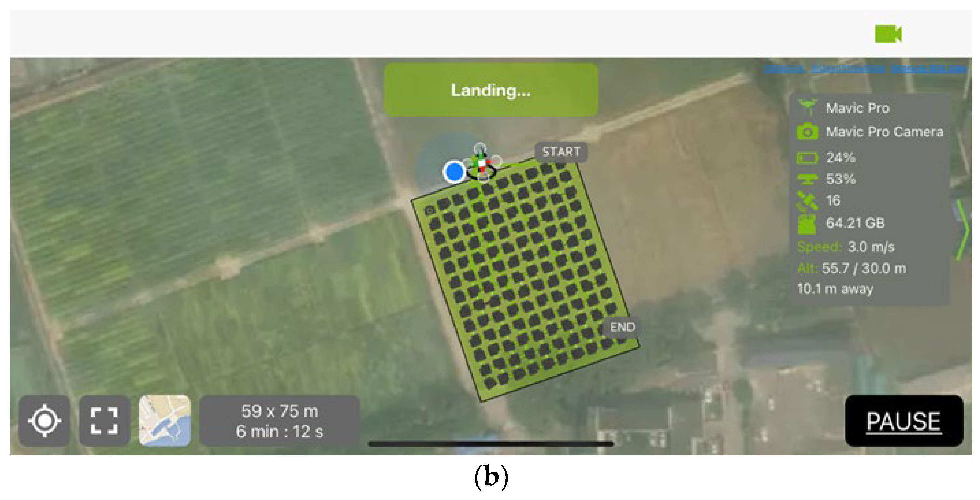The width and height of the screenshot is (980, 500).
Task: Tap the 59 x 75 m mission info box
Action: pos(280,421)
